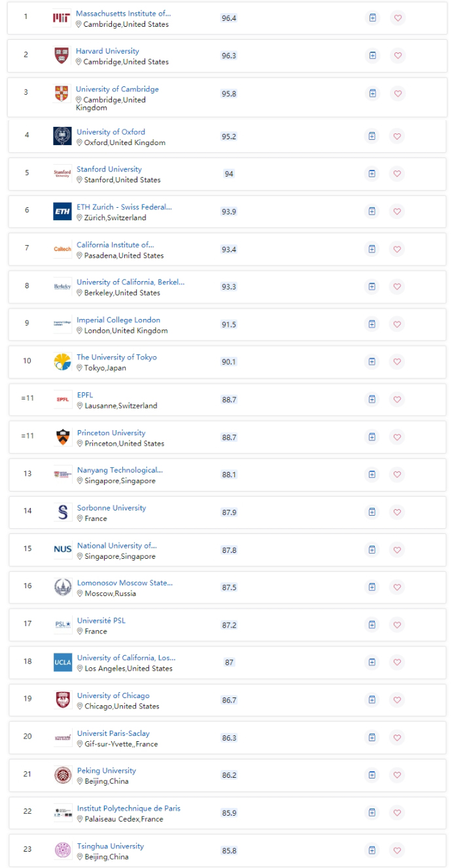
Task: Click the MIT logo thumbnail
Action: [x=61, y=18]
